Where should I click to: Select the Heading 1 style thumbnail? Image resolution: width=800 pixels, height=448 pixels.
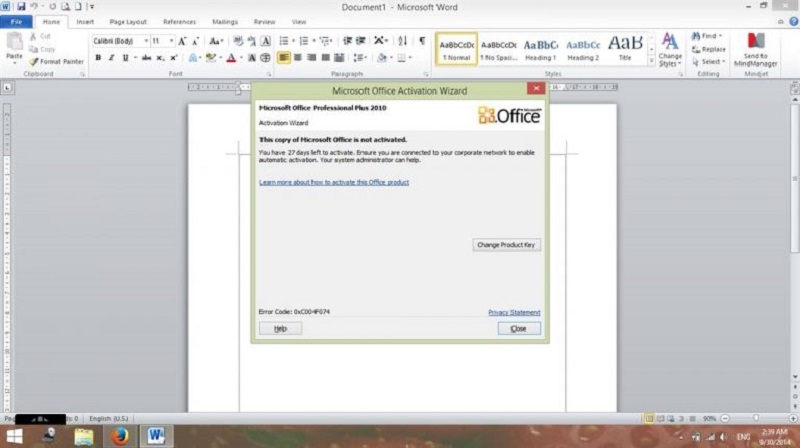tap(540, 49)
